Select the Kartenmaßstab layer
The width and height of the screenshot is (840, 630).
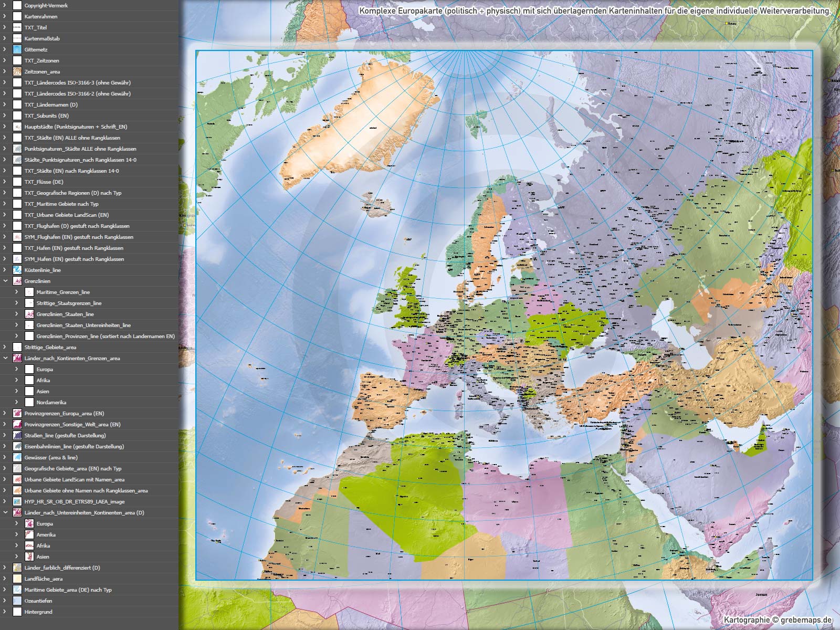pos(41,38)
